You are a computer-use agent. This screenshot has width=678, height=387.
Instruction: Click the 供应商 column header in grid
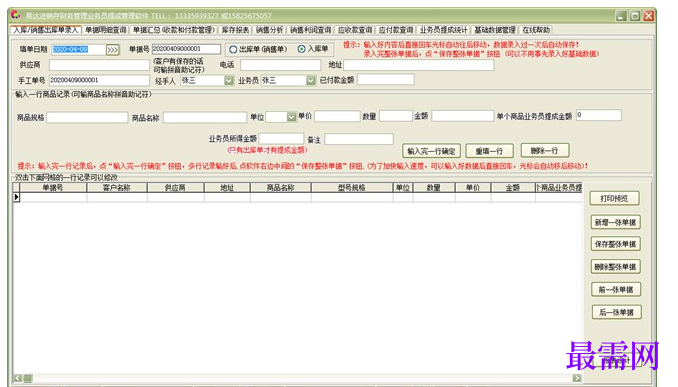[176, 188]
